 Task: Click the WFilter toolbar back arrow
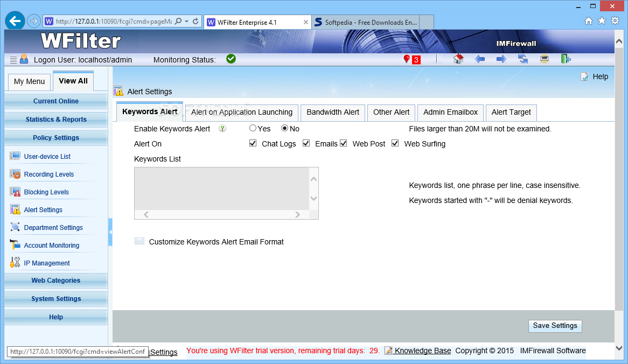[x=480, y=59]
